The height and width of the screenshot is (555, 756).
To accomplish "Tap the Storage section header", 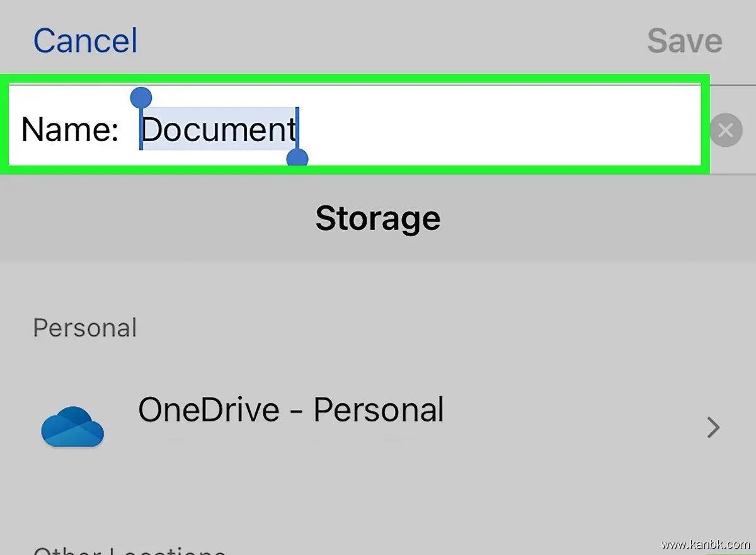I will point(377,219).
